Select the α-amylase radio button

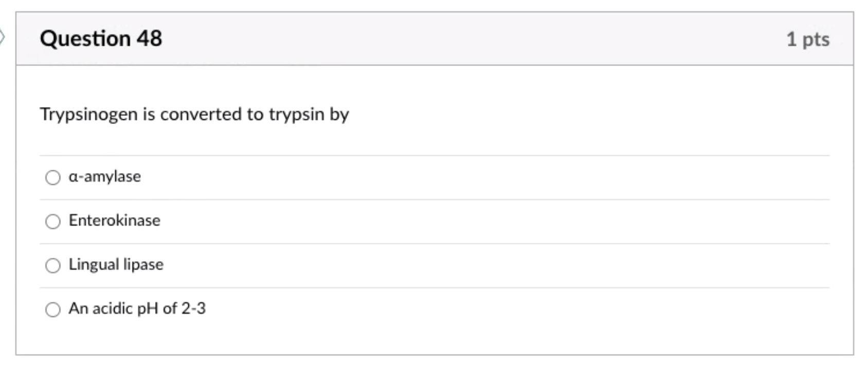pos(53,177)
